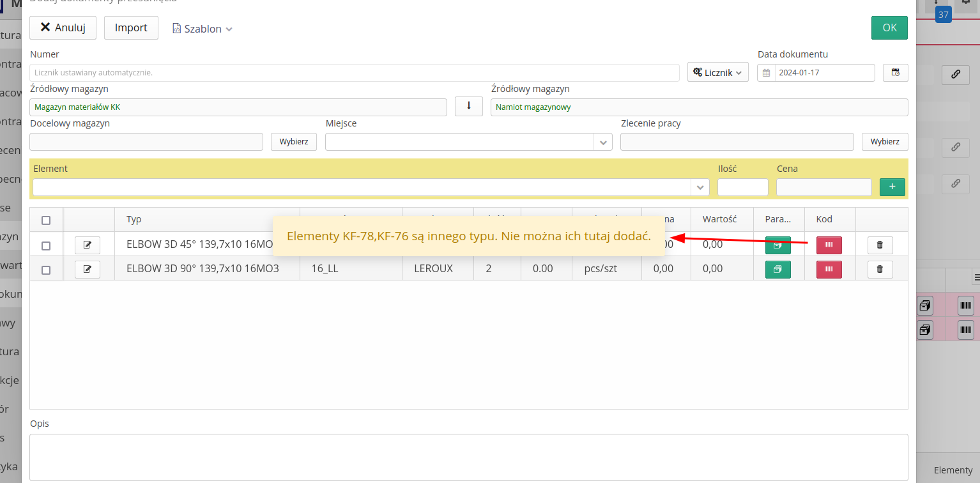Delete the ELBOW 3D 90° row
Viewport: 980px width, 483px height.
pos(880,270)
